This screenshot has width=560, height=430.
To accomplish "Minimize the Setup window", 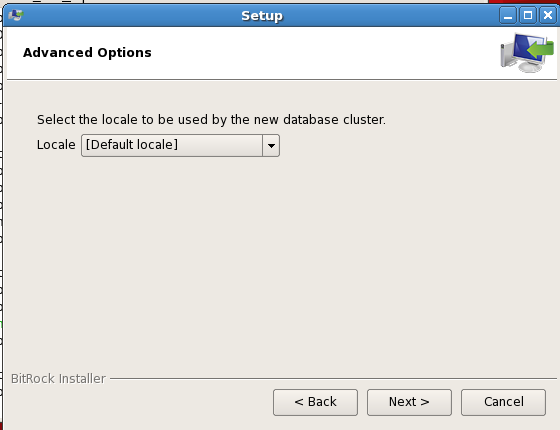I will pyautogui.click(x=508, y=16).
